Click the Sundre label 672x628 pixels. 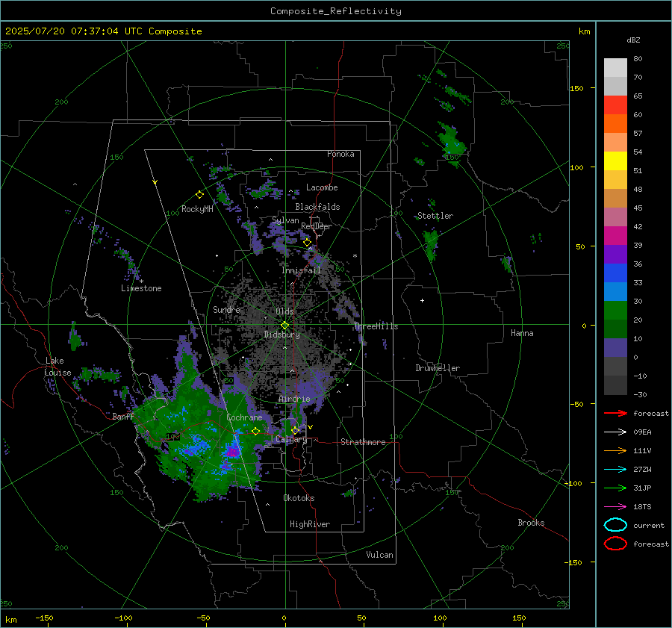[x=226, y=310]
